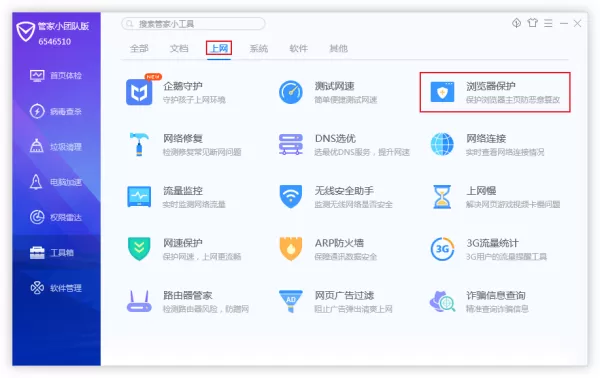Open 企鹅守护 tool icon
This screenshot has height=378, width=600.
(x=139, y=92)
